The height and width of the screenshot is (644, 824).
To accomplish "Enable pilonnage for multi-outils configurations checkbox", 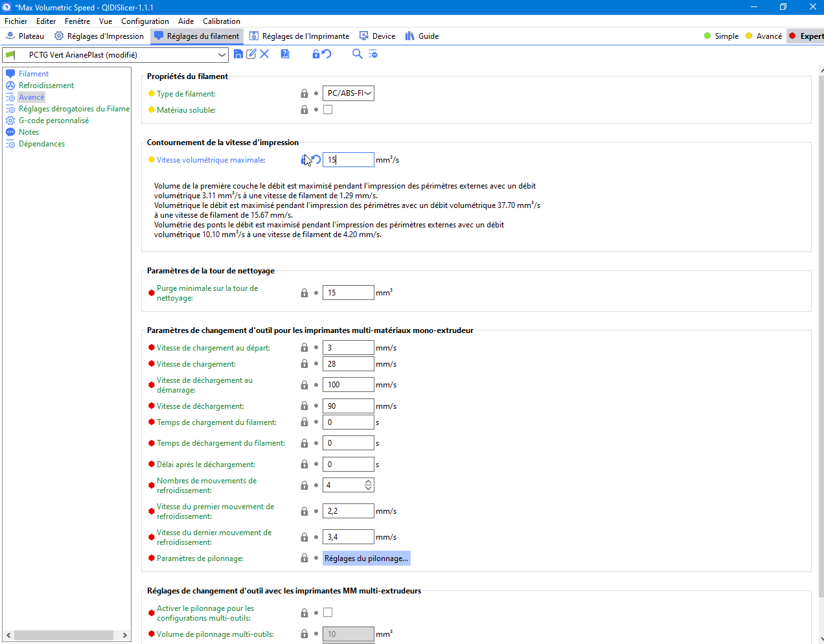I will click(x=328, y=612).
